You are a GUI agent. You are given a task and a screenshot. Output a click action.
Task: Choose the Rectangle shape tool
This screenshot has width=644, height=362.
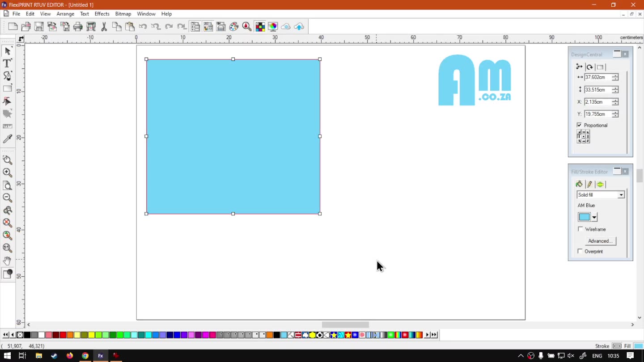7,88
